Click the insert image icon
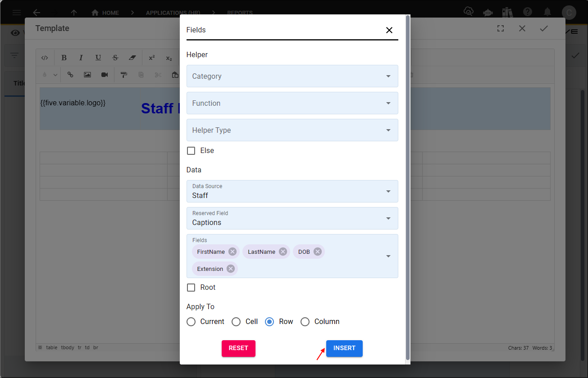The height and width of the screenshot is (378, 588). pos(87,75)
